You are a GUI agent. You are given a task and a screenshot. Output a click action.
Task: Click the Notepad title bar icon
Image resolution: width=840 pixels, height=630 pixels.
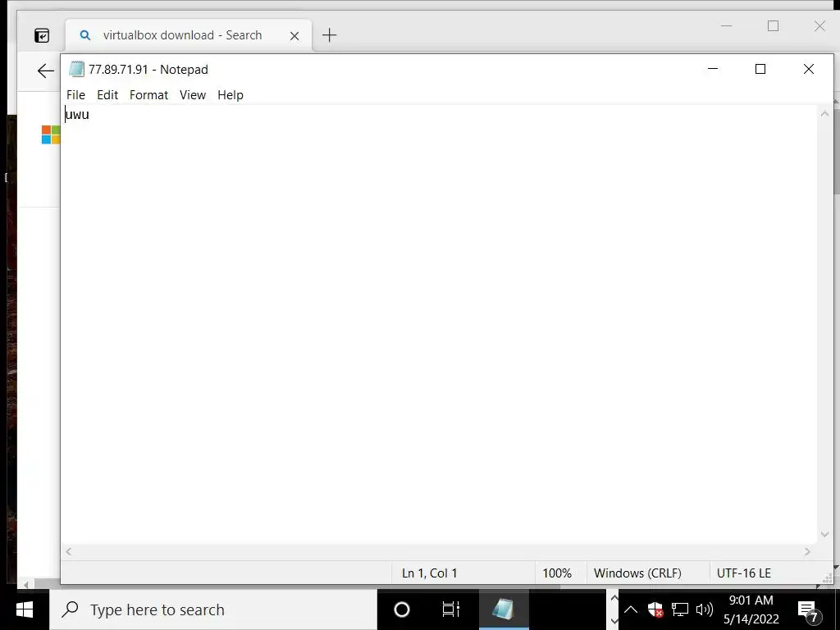pos(76,69)
